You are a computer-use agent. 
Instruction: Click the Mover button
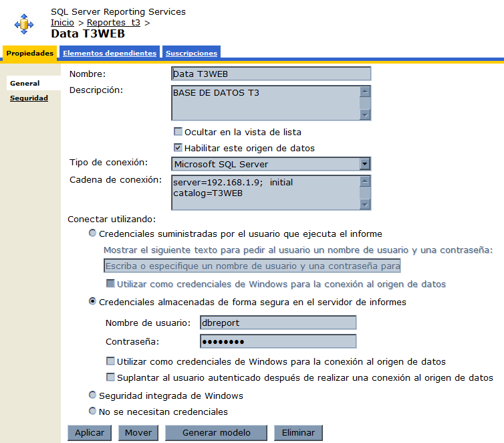point(138,433)
